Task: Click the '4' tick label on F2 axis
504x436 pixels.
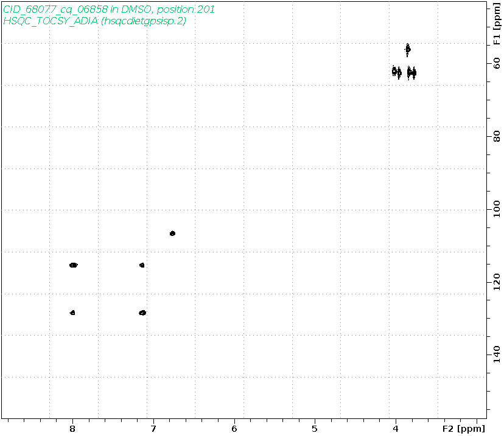Action: [x=396, y=429]
